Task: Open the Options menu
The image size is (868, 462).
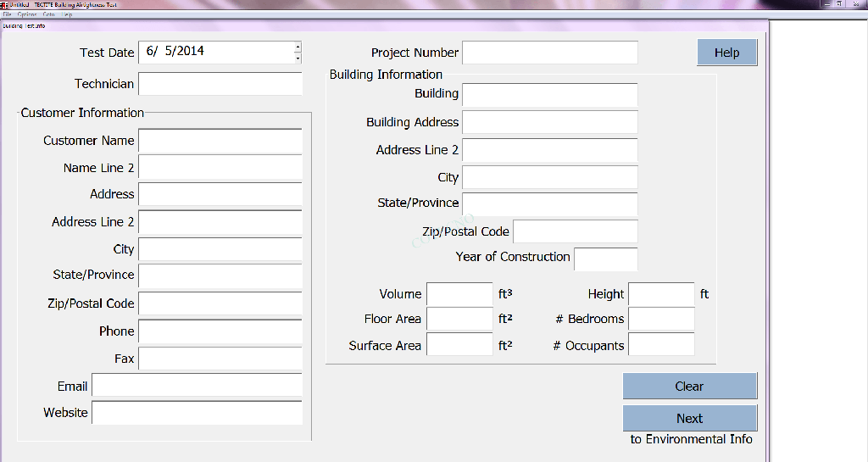Action: [x=26, y=14]
